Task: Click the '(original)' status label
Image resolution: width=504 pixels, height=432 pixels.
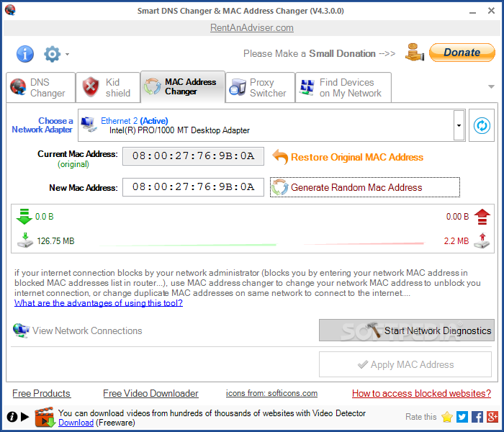Action: pyautogui.click(x=73, y=164)
